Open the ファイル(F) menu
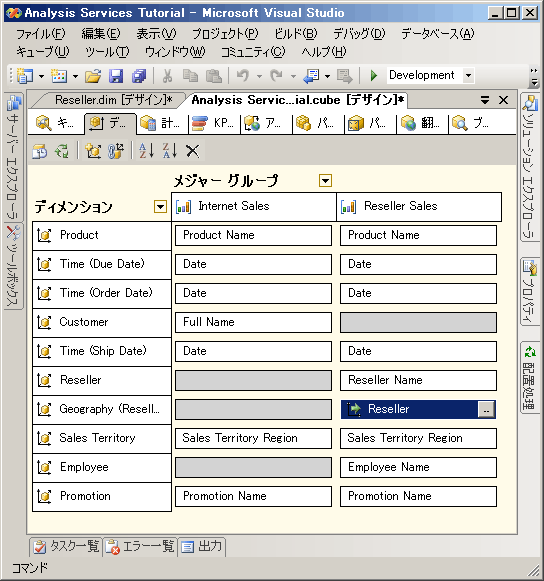Screen dimensions: 544x581 (41, 34)
